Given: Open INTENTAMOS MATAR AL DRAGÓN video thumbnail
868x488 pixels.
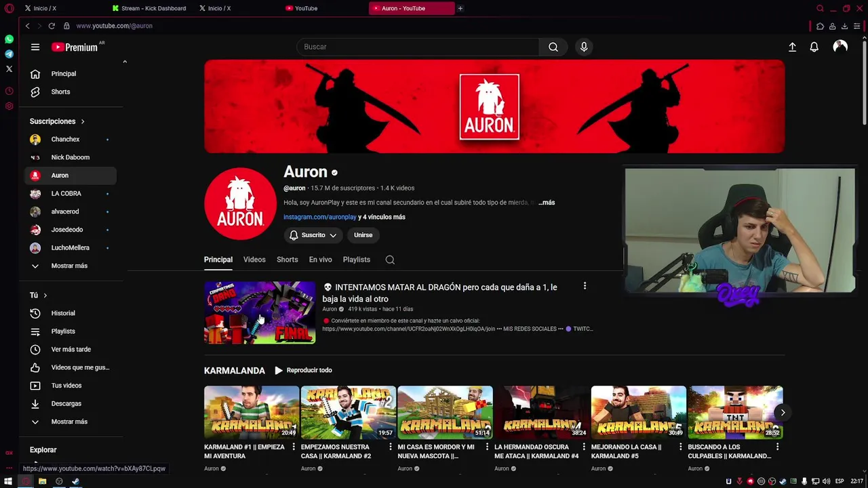Looking at the screenshot, I should click(x=260, y=312).
